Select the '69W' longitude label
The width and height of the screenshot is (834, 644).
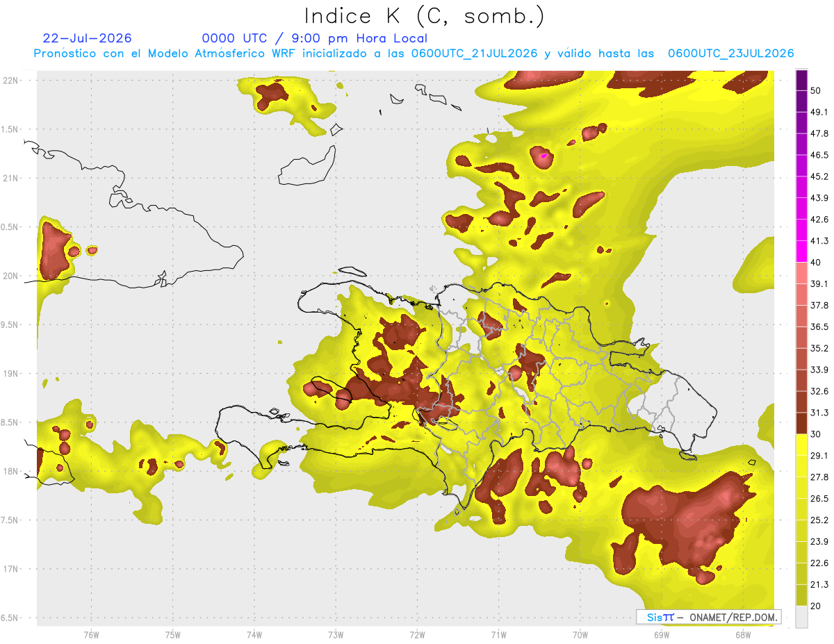pyautogui.click(x=661, y=634)
